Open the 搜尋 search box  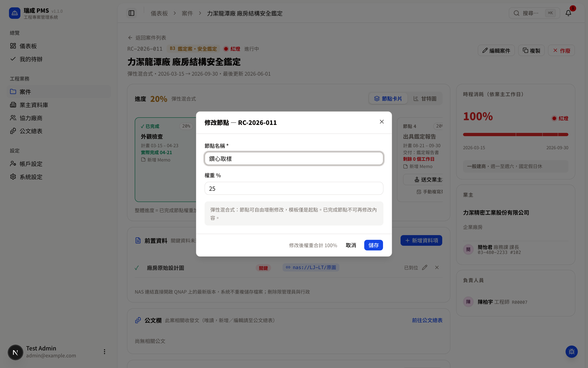[x=534, y=13]
